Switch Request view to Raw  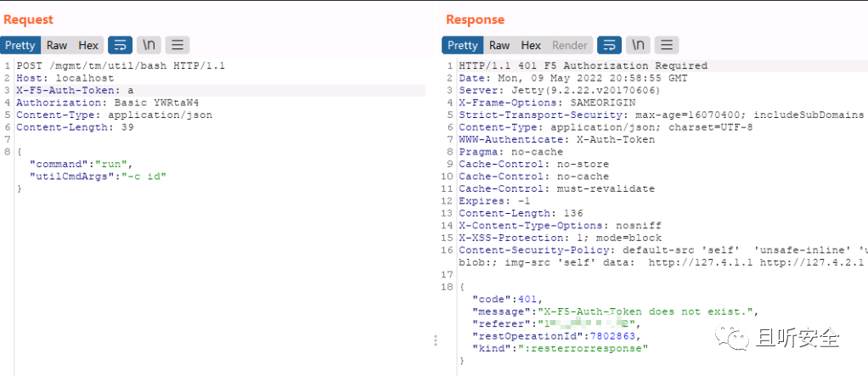57,45
